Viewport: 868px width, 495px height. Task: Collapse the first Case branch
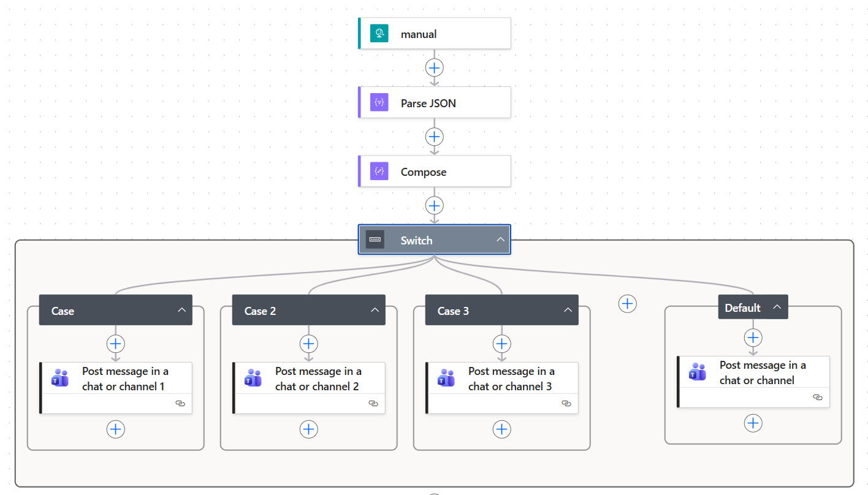pyautogui.click(x=181, y=310)
